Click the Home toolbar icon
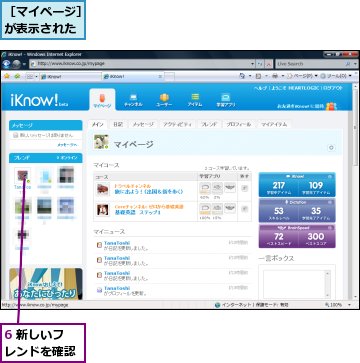Viewport: 360px width, 363px height. [243, 76]
